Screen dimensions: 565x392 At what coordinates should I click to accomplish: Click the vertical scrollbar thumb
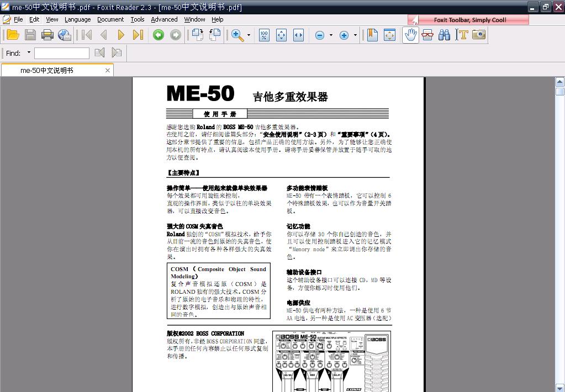tap(559, 92)
